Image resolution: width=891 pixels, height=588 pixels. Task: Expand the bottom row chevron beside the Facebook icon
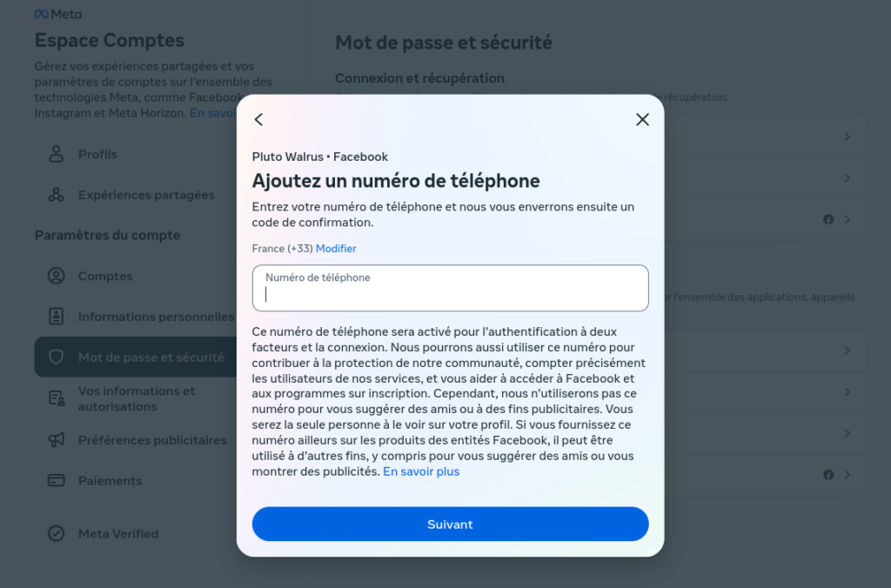click(x=847, y=475)
